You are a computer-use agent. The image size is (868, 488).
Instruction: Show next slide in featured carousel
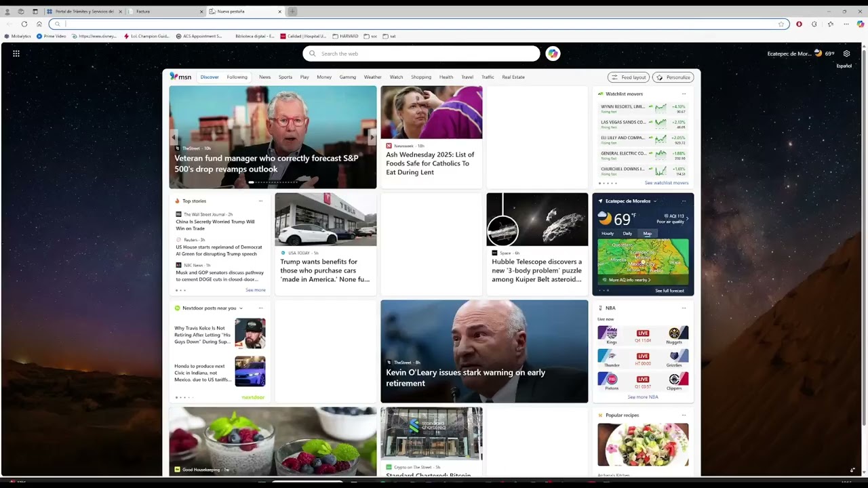pyautogui.click(x=372, y=137)
